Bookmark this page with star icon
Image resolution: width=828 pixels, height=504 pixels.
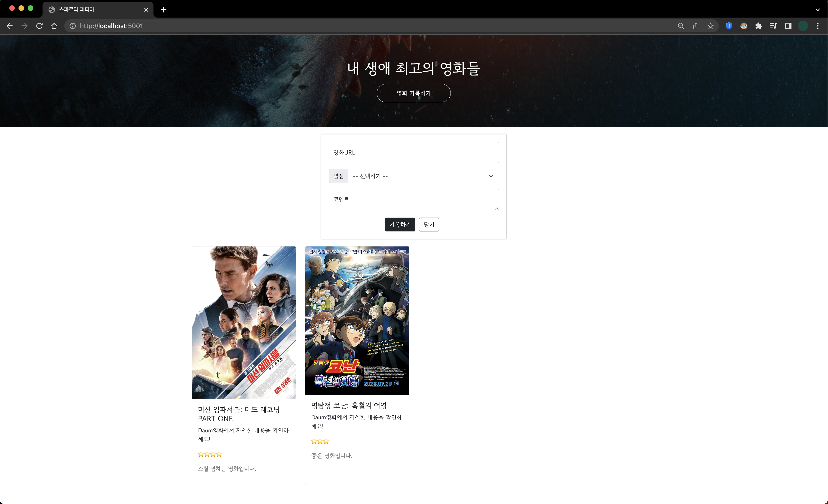click(x=710, y=26)
